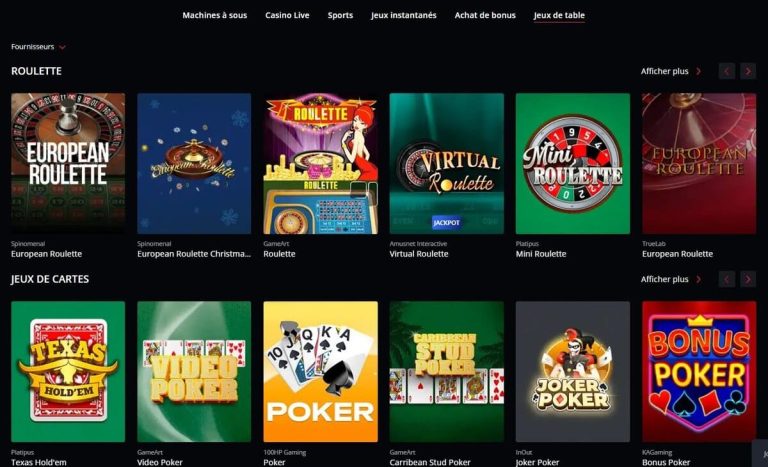
Task: Open the Virtual Roulette game thumbnail
Action: click(446, 164)
